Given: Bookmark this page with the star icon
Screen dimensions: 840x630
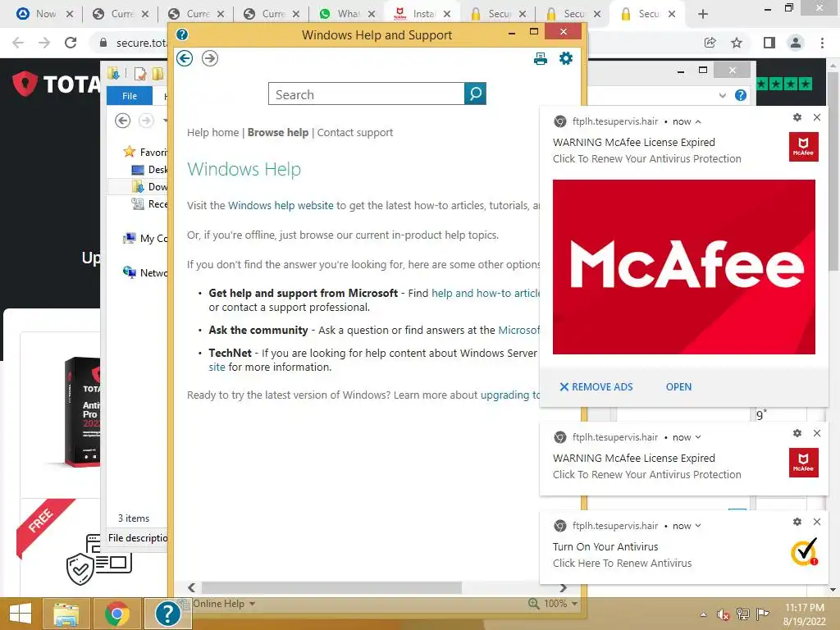Looking at the screenshot, I should point(737,43).
